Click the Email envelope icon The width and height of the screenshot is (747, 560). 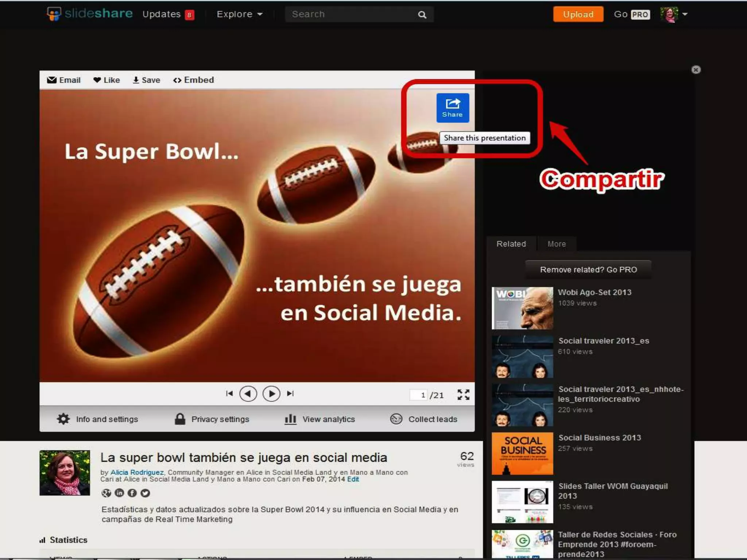tap(52, 80)
